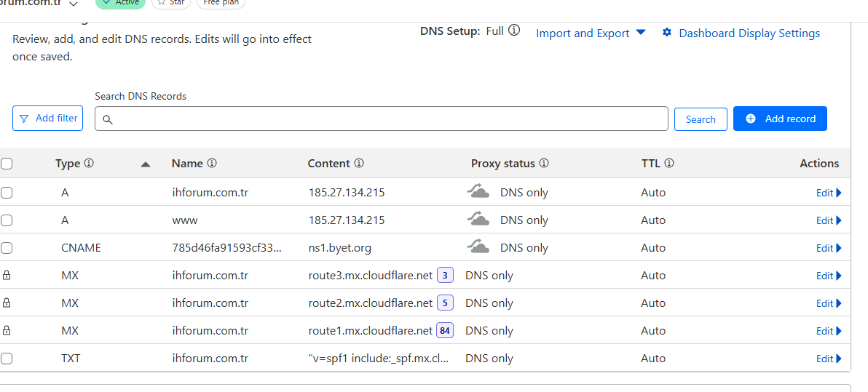868x392 pixels.
Task: Check the box for the CNAME record
Action: coord(7,248)
